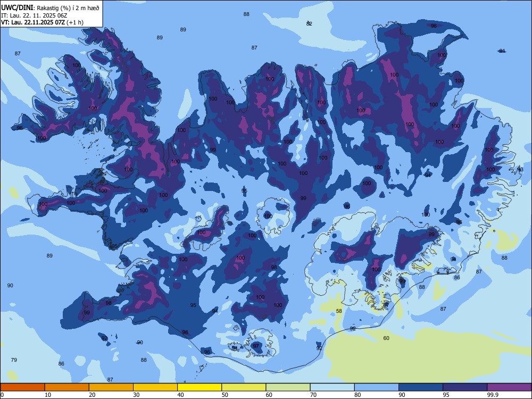The image size is (532, 399).
Task: Click the light orange 20–30 legend swatch
Action: point(111,387)
